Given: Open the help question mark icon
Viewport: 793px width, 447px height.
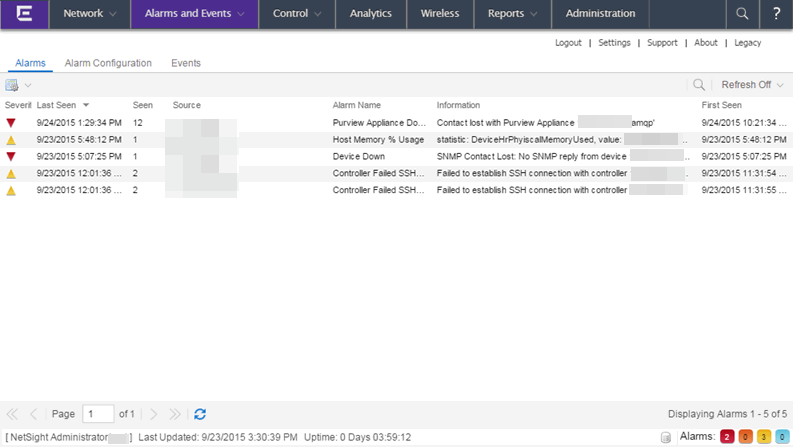Looking at the screenshot, I should coord(776,14).
